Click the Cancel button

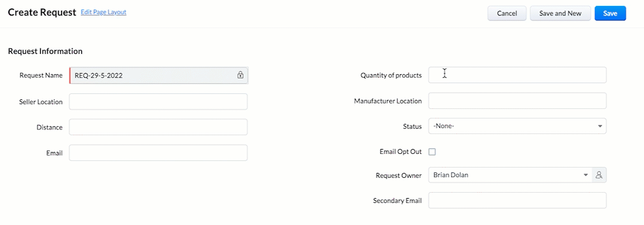[x=507, y=13]
